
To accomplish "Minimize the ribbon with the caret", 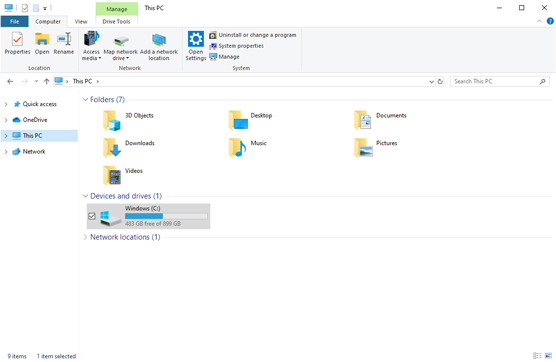I will pos(539,22).
